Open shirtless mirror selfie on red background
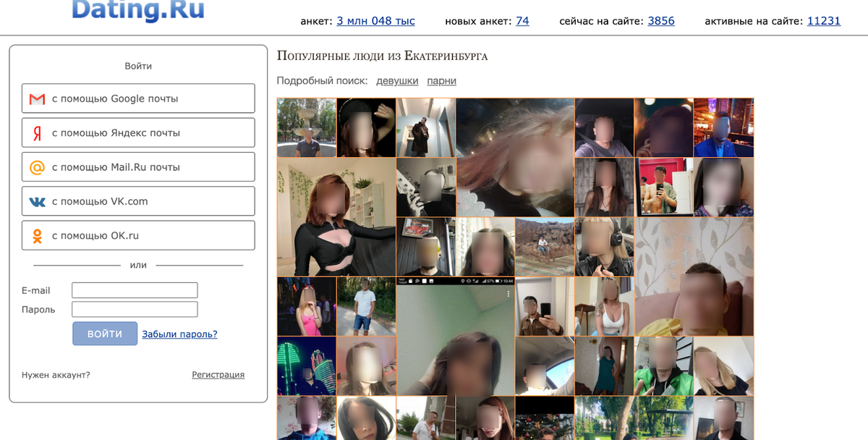 (664, 187)
